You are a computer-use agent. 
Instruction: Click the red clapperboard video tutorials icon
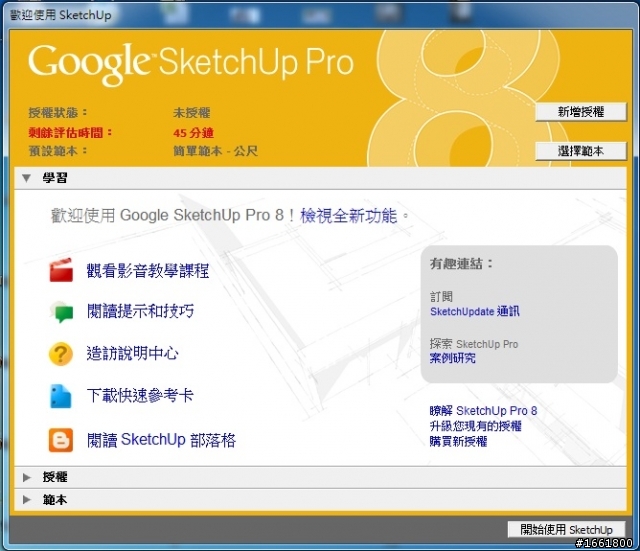pyautogui.click(x=61, y=270)
